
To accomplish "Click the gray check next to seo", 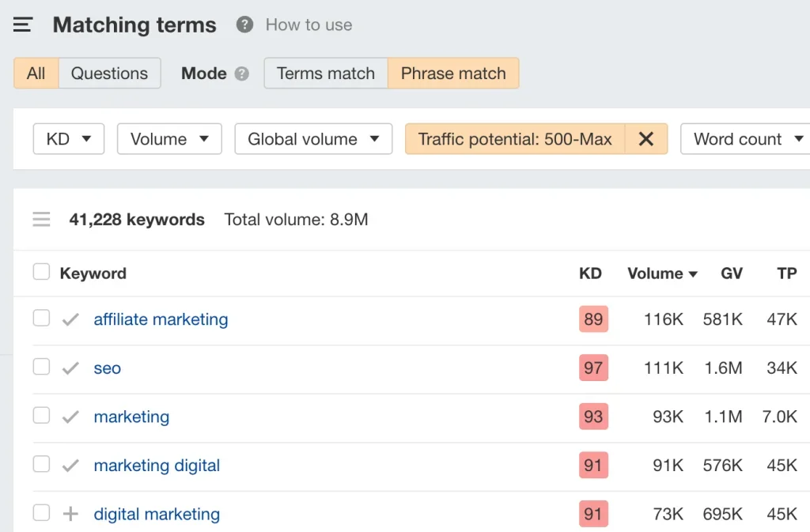I will (x=70, y=368).
